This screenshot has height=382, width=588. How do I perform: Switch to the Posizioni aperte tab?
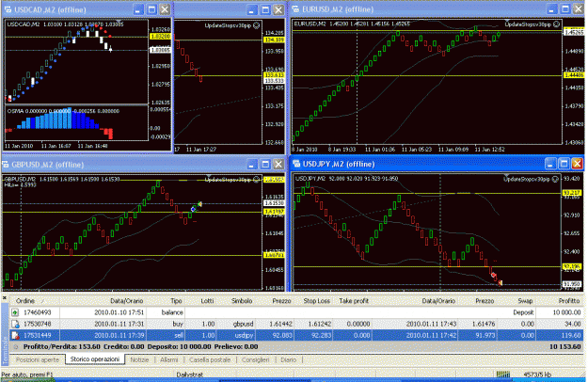pyautogui.click(x=38, y=359)
